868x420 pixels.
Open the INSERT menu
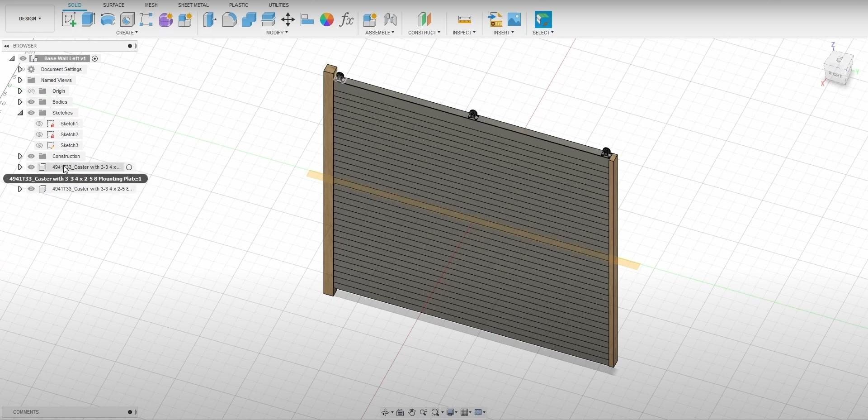(504, 33)
